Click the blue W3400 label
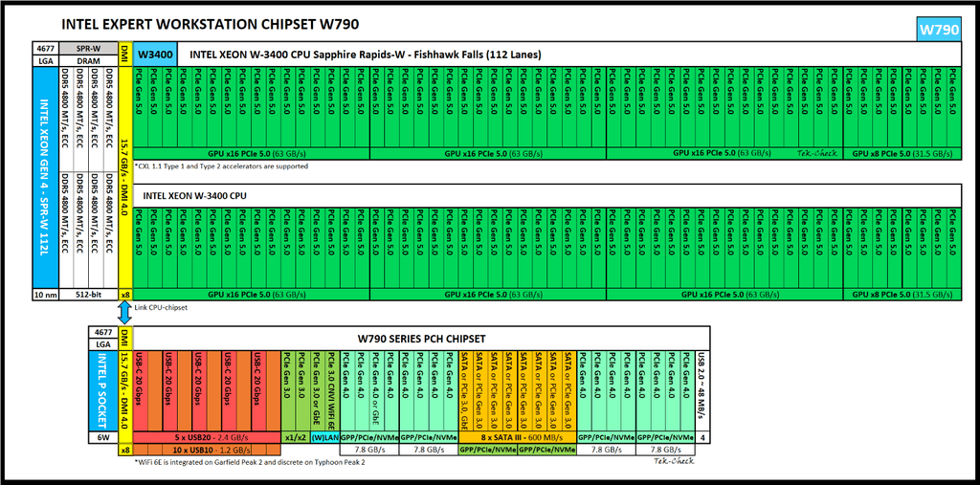Image resolution: width=980 pixels, height=485 pixels. [156, 55]
